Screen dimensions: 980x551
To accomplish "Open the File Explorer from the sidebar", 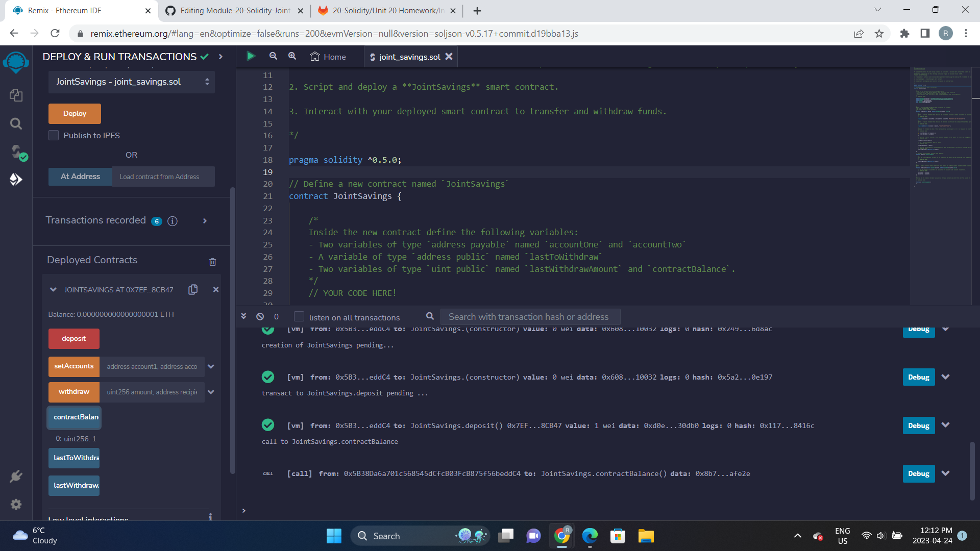I will [16, 95].
